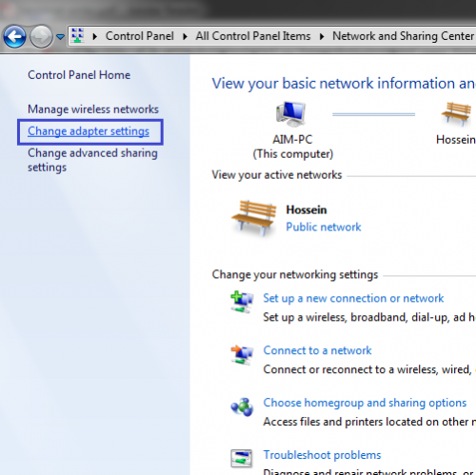The height and width of the screenshot is (475, 476).
Task: Click the 'View your basic network information' title
Action: point(344,84)
